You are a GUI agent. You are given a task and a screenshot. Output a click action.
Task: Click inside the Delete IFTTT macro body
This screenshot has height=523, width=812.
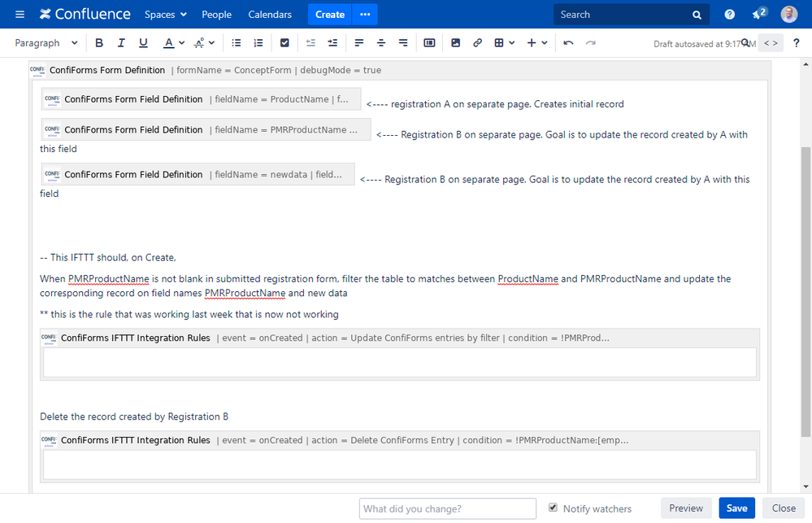point(400,464)
